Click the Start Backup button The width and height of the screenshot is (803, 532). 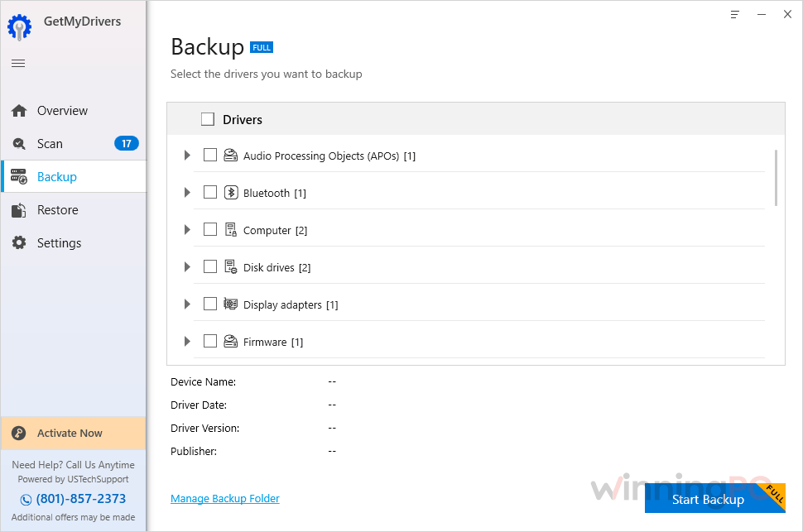tap(715, 498)
